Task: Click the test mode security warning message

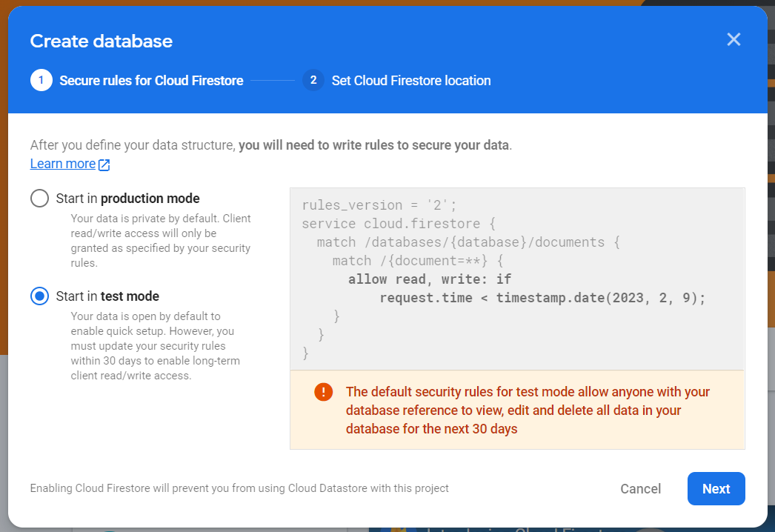Action: pos(528,410)
